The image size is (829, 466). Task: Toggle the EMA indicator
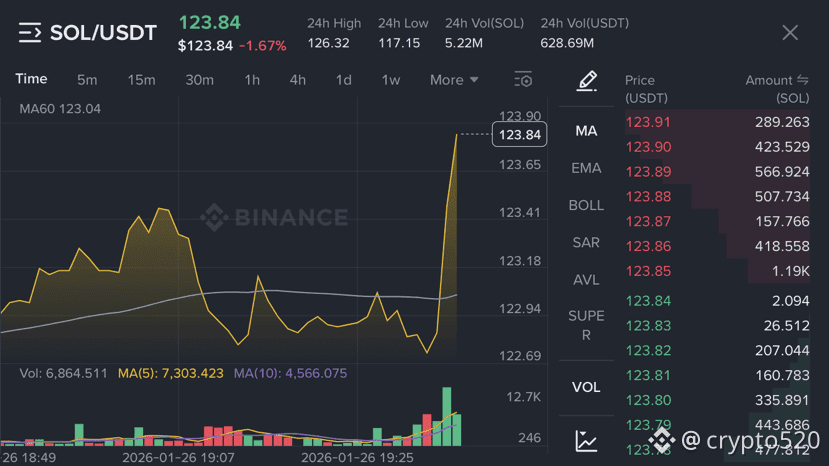[x=586, y=168]
